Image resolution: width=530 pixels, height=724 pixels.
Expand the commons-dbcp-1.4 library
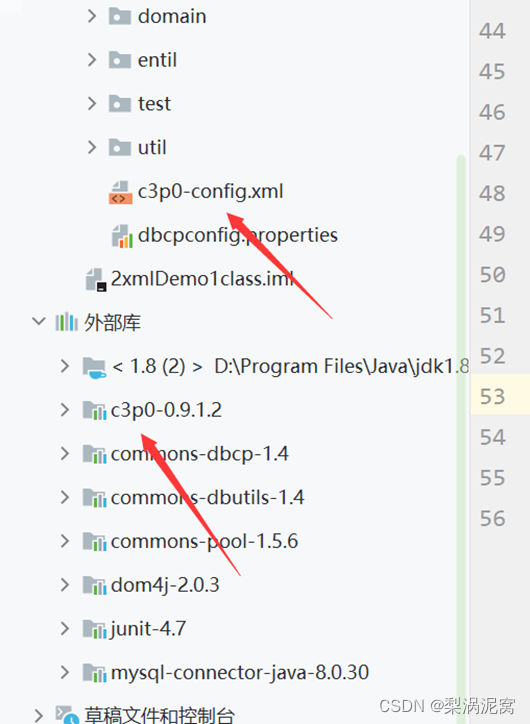(65, 454)
